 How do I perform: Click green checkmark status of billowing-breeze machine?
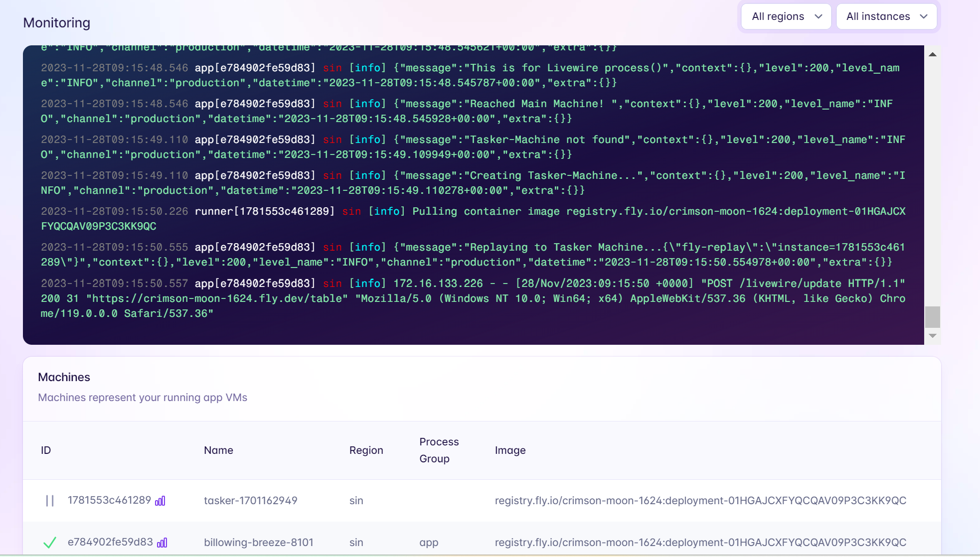pos(49,543)
